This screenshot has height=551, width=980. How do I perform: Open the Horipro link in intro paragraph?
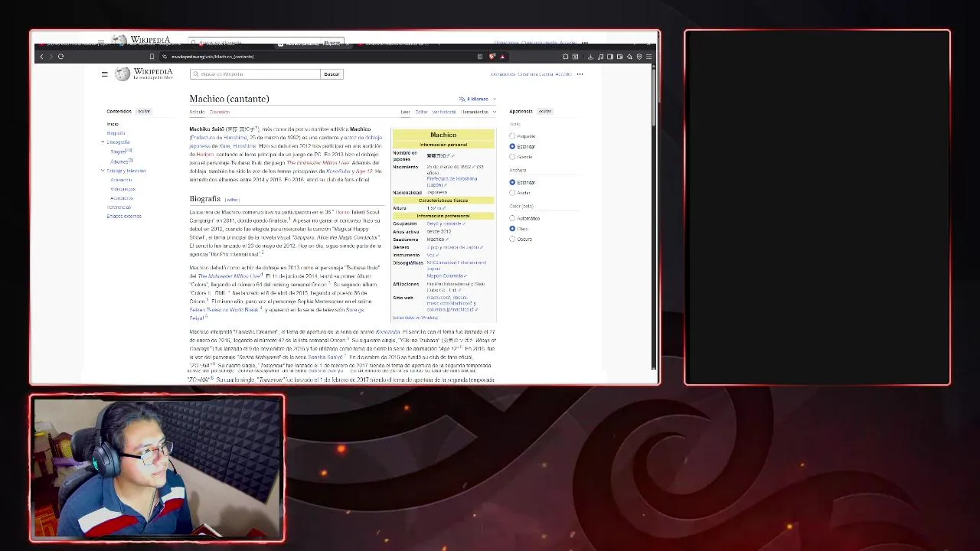(205, 155)
